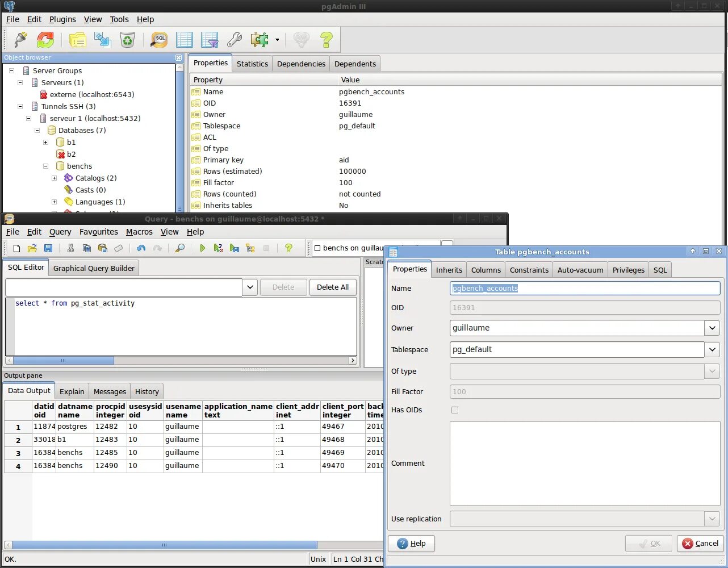The height and width of the screenshot is (568, 728).
Task: Paste clipboard text in Query window
Action: point(103,248)
